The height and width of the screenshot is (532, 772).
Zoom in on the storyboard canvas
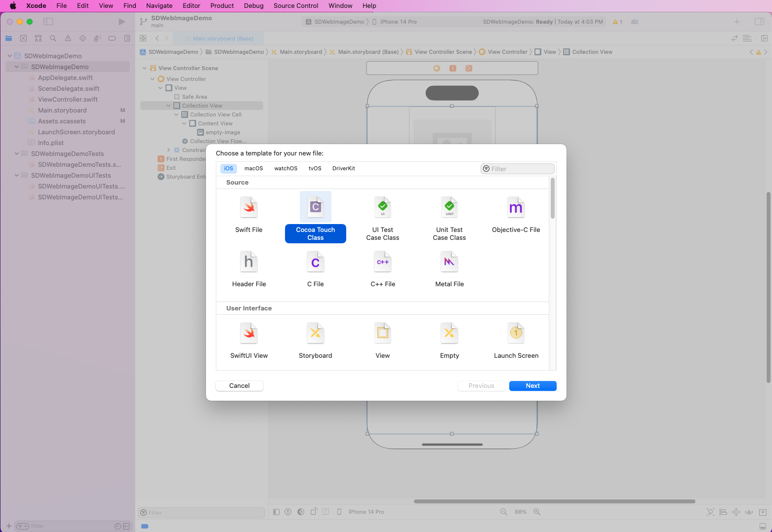(537, 512)
